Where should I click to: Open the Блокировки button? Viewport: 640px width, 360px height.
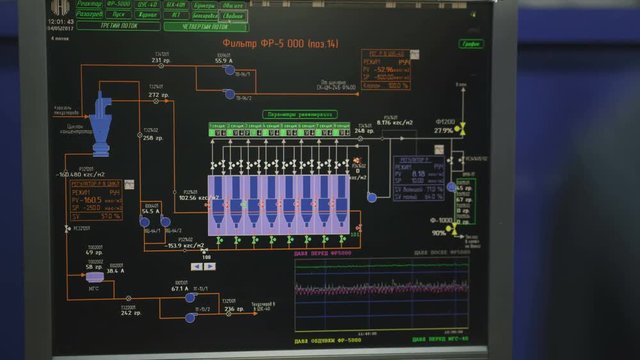204,16
